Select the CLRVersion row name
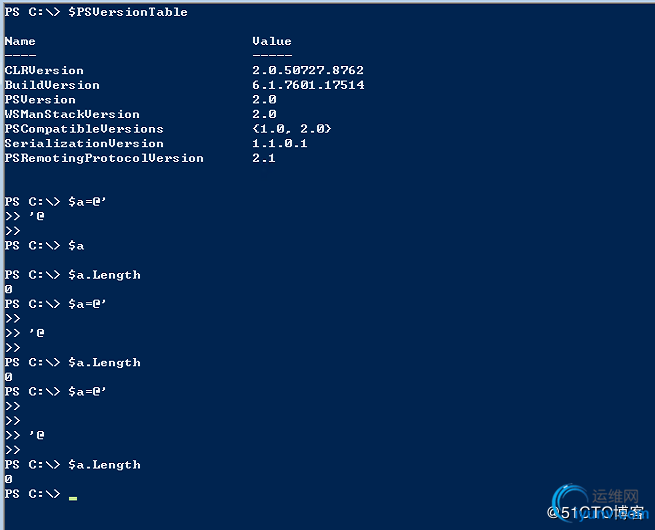This screenshot has height=530, width=655. coord(44,71)
